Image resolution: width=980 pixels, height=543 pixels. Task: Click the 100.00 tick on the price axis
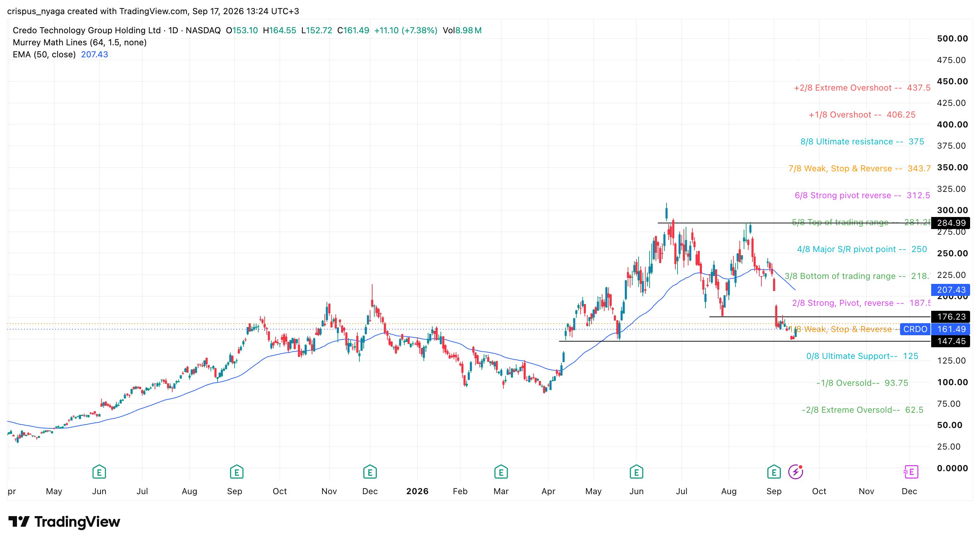coord(952,382)
